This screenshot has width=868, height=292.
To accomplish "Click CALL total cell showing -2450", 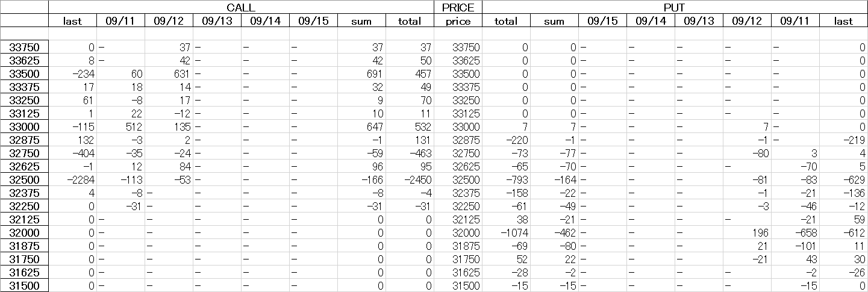I will 410,179.
